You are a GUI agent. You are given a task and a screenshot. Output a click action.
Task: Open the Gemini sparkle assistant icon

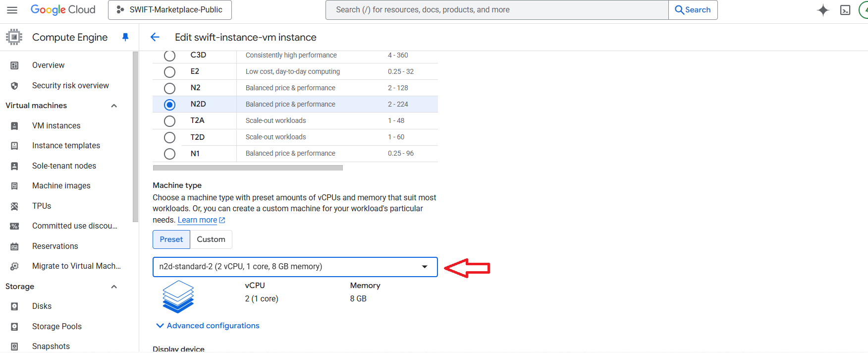(823, 10)
